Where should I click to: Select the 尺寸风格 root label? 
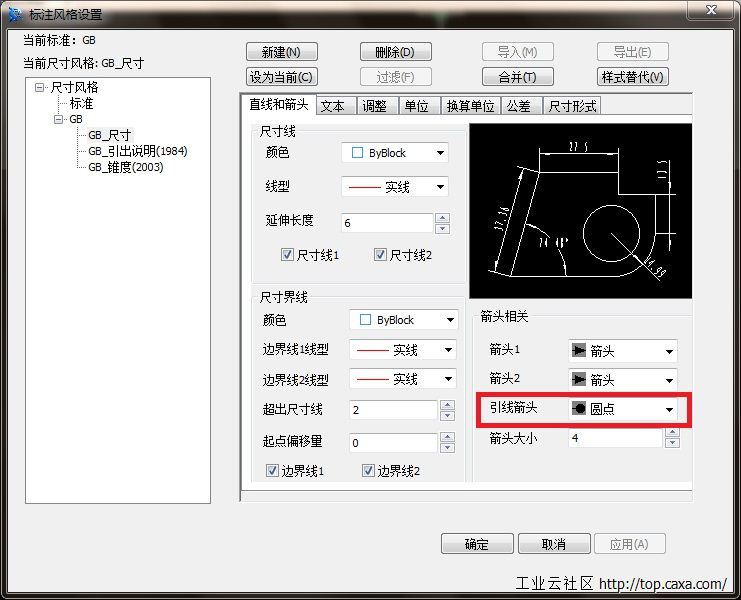74,87
